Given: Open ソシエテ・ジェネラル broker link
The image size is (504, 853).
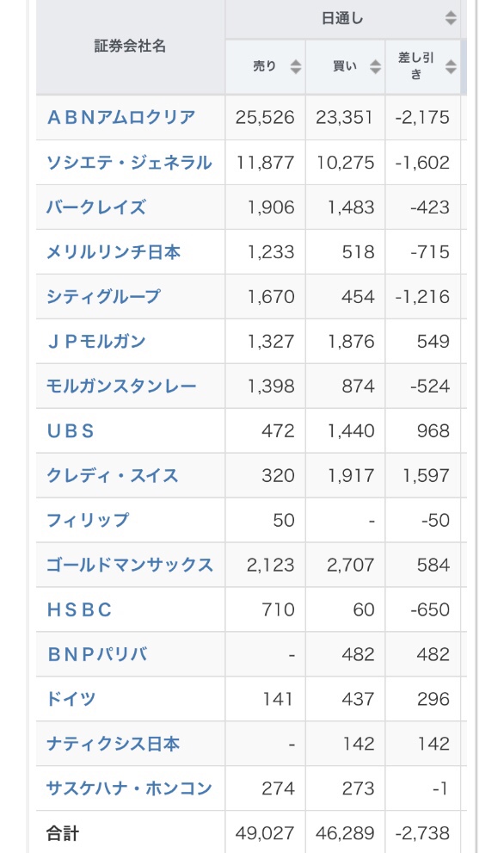Looking at the screenshot, I should coord(129,163).
